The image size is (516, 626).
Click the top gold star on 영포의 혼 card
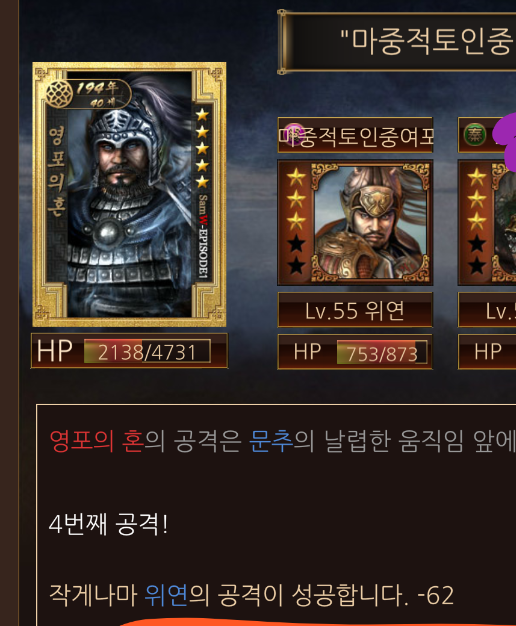202,115
